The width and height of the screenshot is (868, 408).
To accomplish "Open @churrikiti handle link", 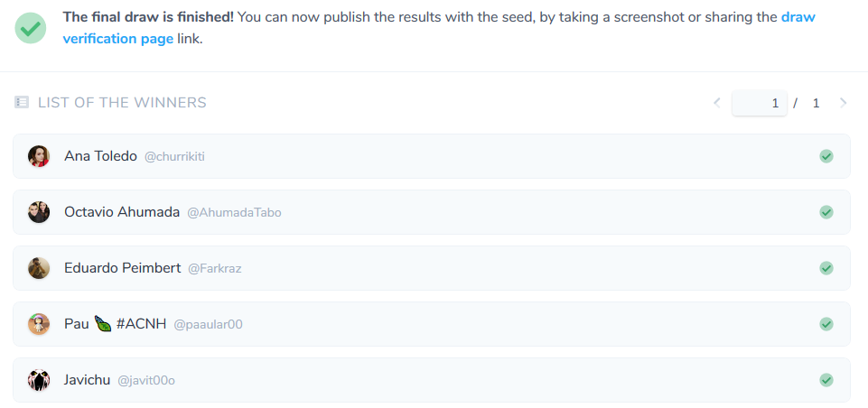I will tap(174, 157).
